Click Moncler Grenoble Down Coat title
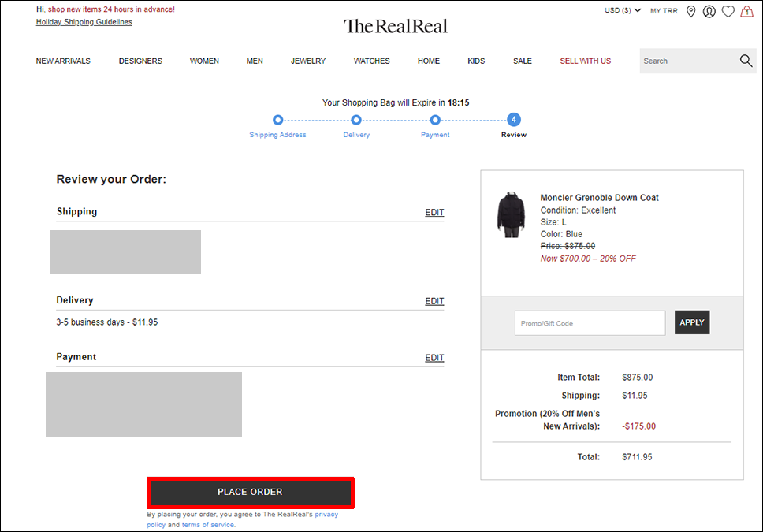Screen dimensions: 763x532 pos(599,198)
